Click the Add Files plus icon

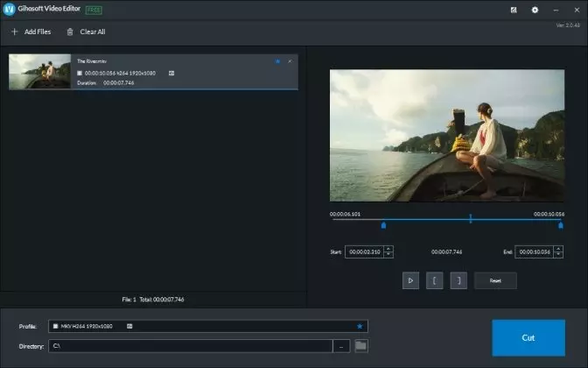[x=15, y=32]
